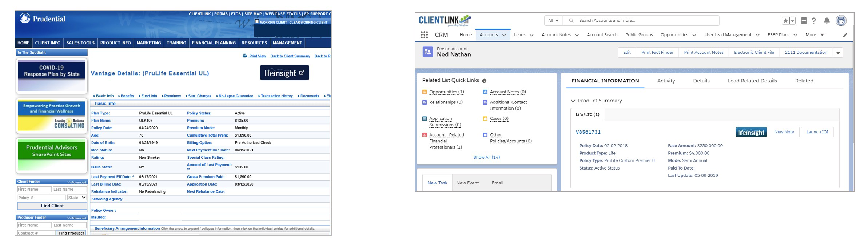Click the printer icon beside Print View

pyautogui.click(x=244, y=56)
